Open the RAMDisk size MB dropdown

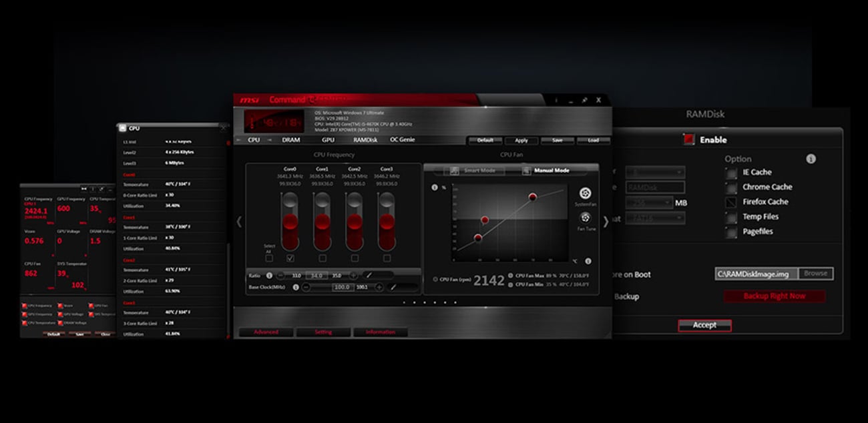648,203
